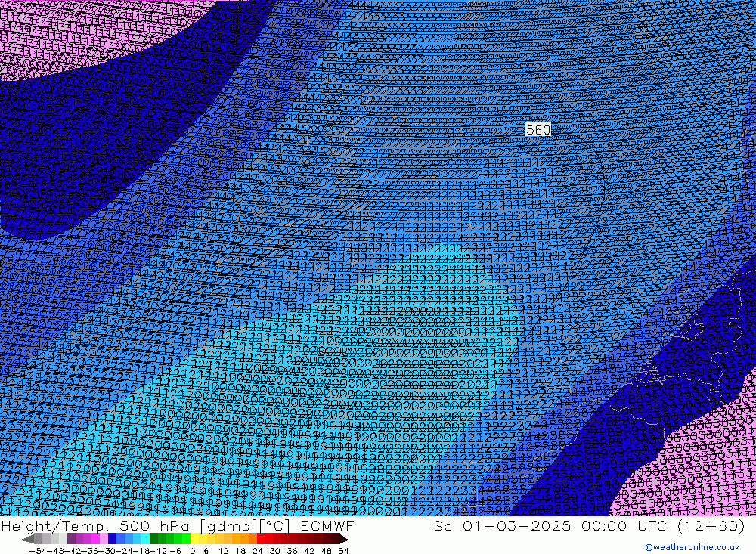Click the right dark arrow of color scale
The height and width of the screenshot is (554, 756).
click(x=344, y=540)
